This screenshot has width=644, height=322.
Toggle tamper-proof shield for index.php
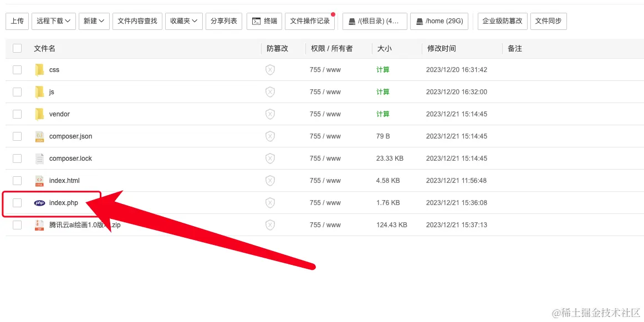click(x=270, y=203)
